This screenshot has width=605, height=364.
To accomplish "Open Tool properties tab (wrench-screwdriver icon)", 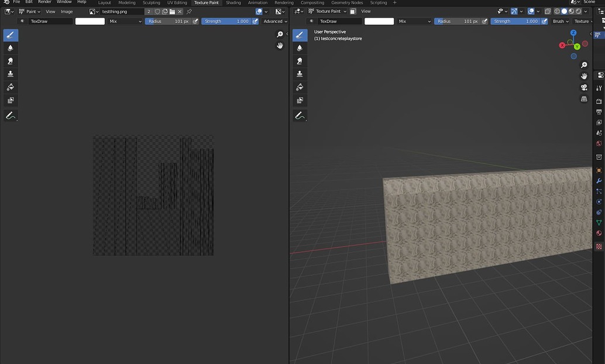I will pos(599,88).
